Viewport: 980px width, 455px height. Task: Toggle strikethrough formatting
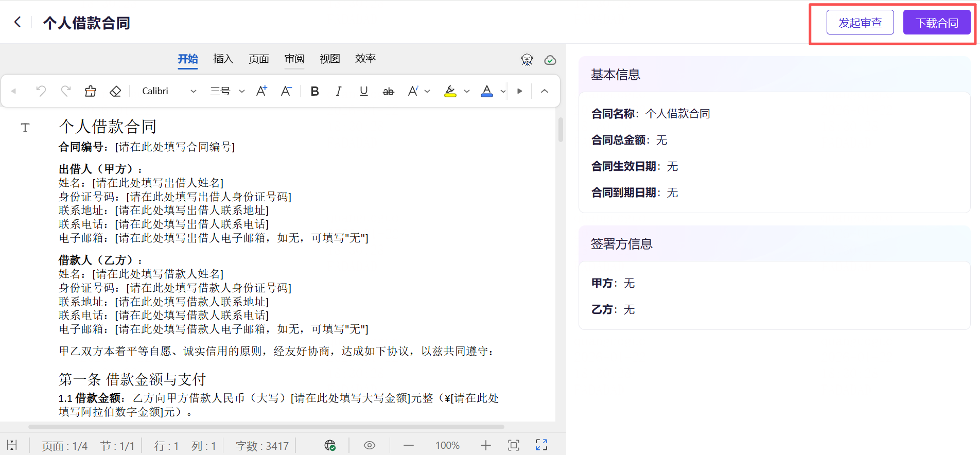[389, 91]
